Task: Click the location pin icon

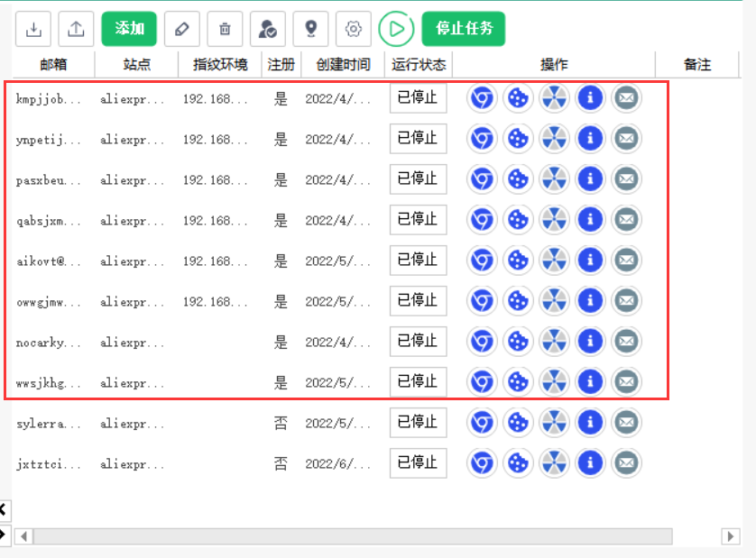Action: coord(311,29)
